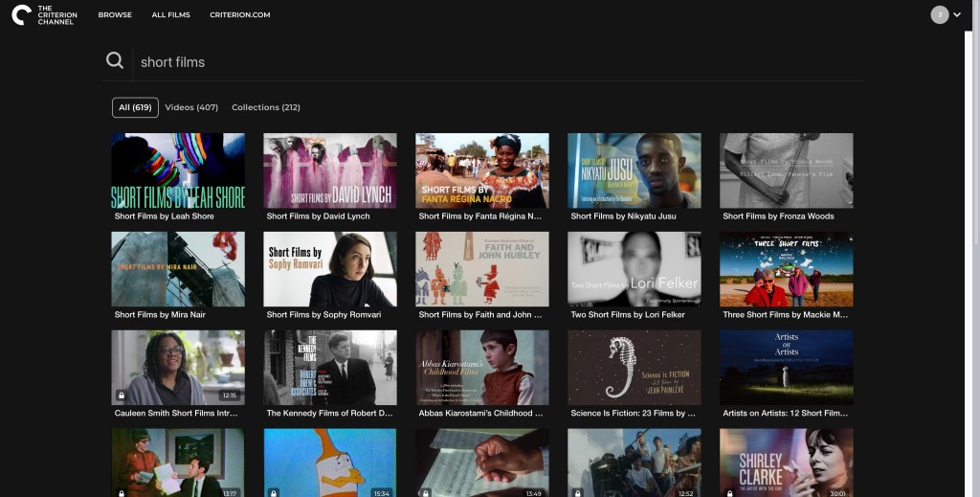Open the Shirley Clarke video thumbnail
Viewport: 980px width, 497px height.
tap(786, 463)
